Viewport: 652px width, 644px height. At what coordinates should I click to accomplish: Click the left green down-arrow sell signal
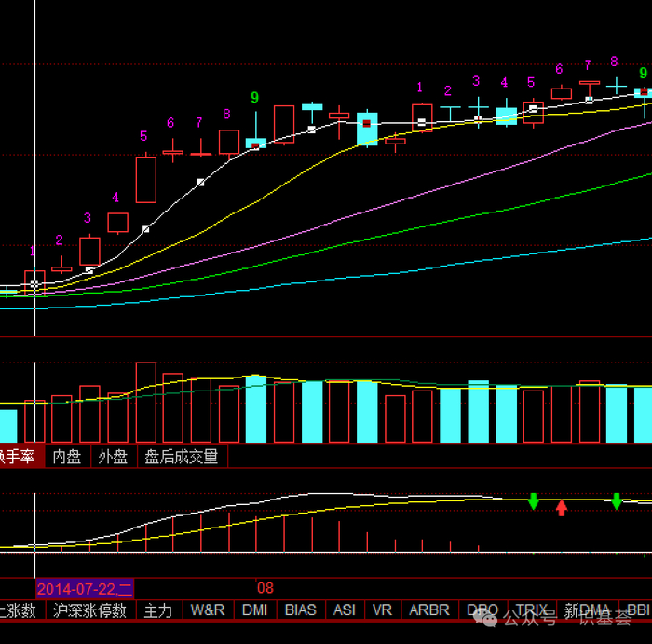(534, 501)
